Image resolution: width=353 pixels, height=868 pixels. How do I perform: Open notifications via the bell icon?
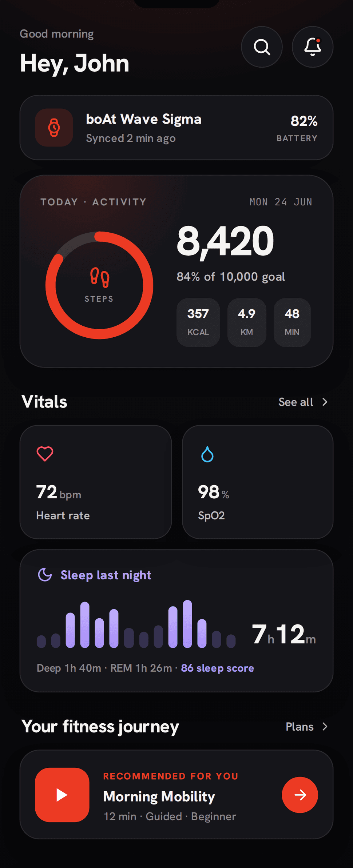(313, 47)
